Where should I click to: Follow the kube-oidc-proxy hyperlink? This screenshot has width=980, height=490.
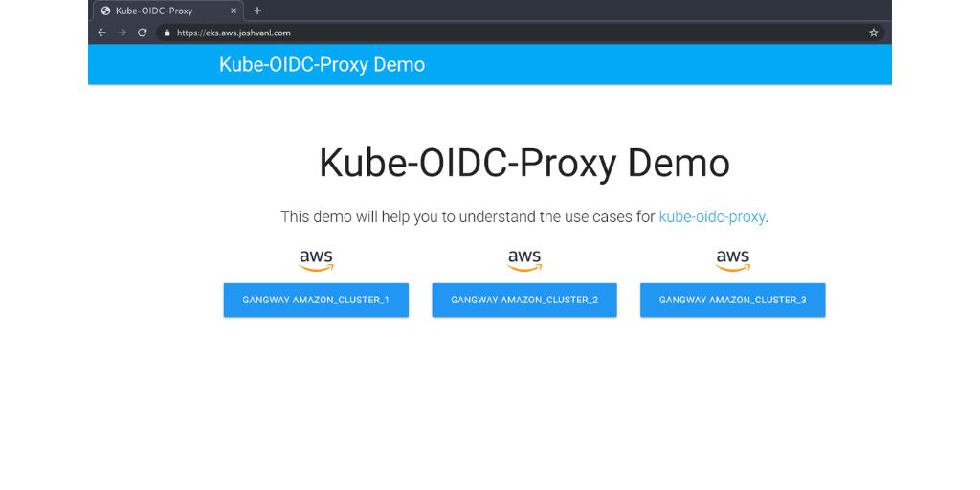[712, 217]
